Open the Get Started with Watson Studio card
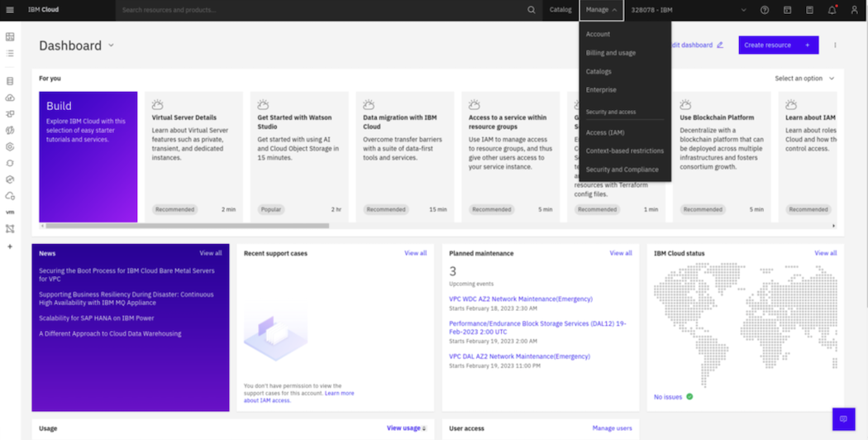The image size is (868, 440). point(299,157)
